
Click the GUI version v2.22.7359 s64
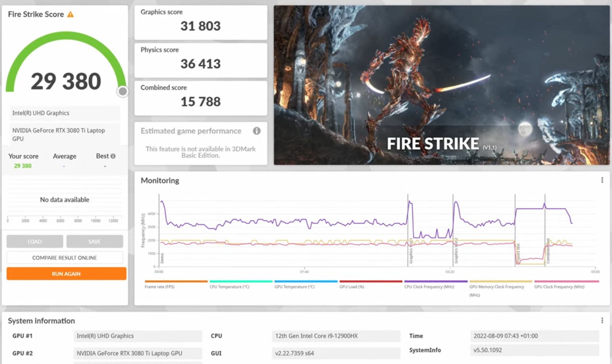click(336, 353)
